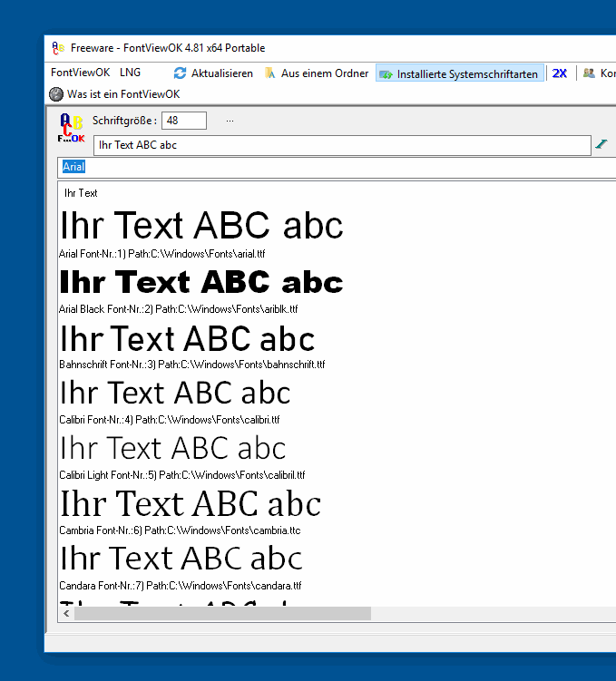616x681 pixels.
Task: Click the path line of Candara Font-Nr.:7
Action: (181, 586)
